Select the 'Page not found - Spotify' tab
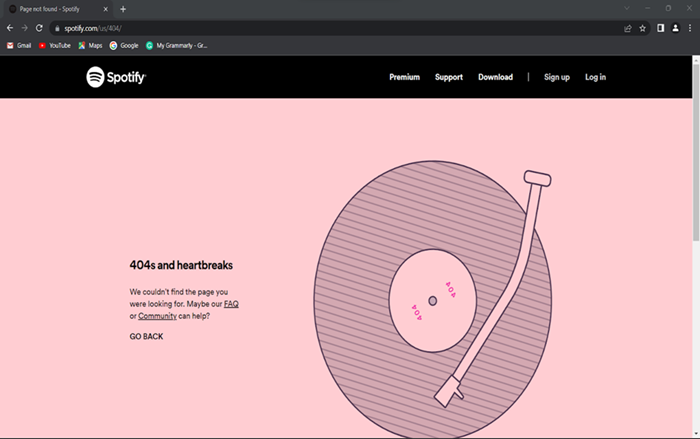Viewport: 700px width, 439px height. click(x=58, y=9)
